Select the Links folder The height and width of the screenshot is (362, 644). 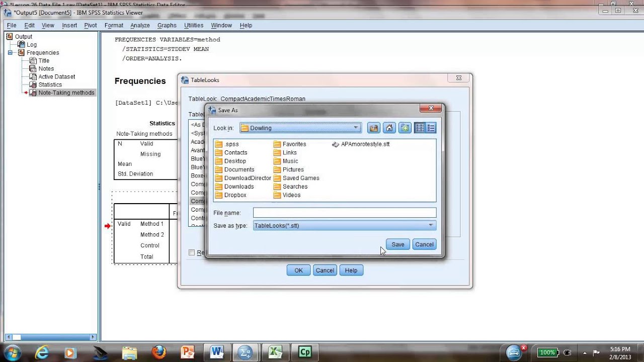pos(285,153)
